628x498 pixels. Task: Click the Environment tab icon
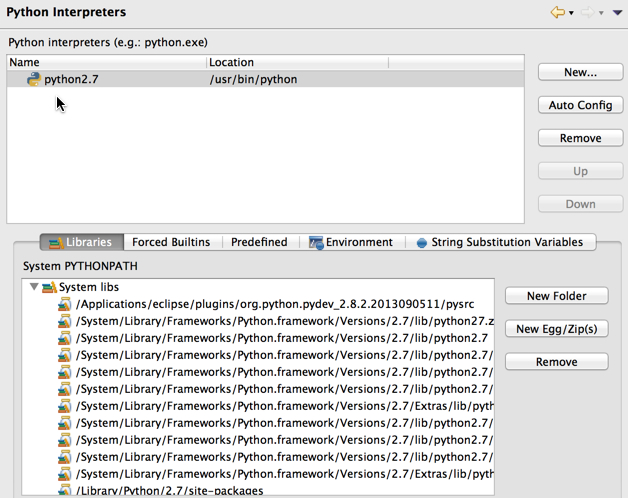click(x=316, y=243)
